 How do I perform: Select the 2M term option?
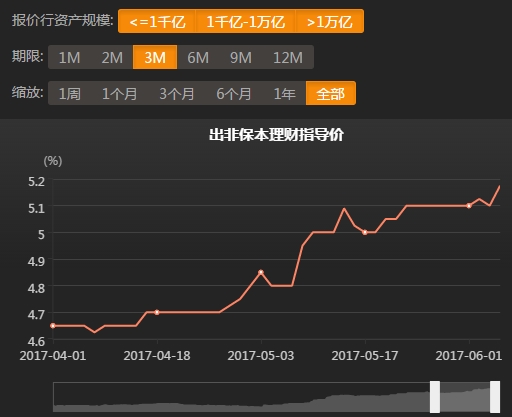[x=112, y=57]
